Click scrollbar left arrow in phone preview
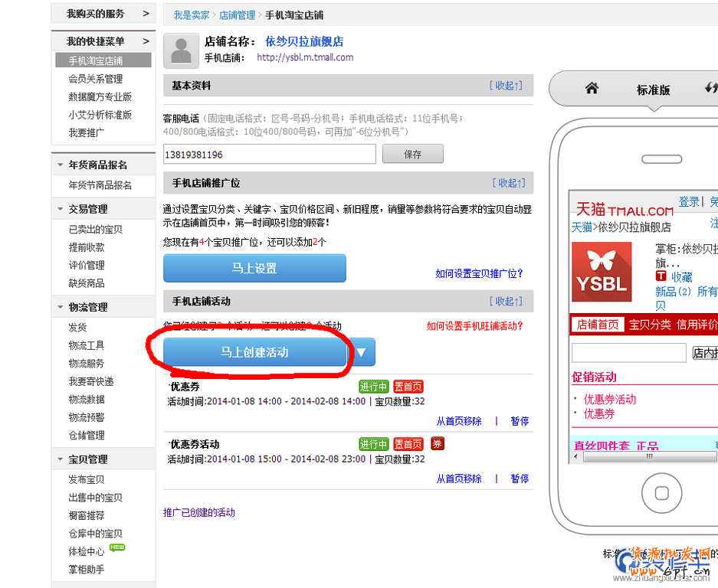 (x=576, y=456)
